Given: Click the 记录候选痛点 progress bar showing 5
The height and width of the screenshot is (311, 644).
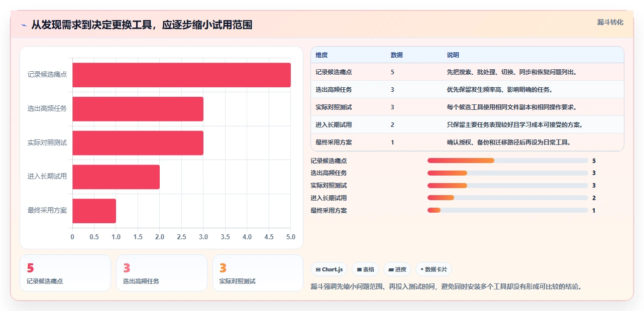Looking at the screenshot, I should (x=507, y=161).
